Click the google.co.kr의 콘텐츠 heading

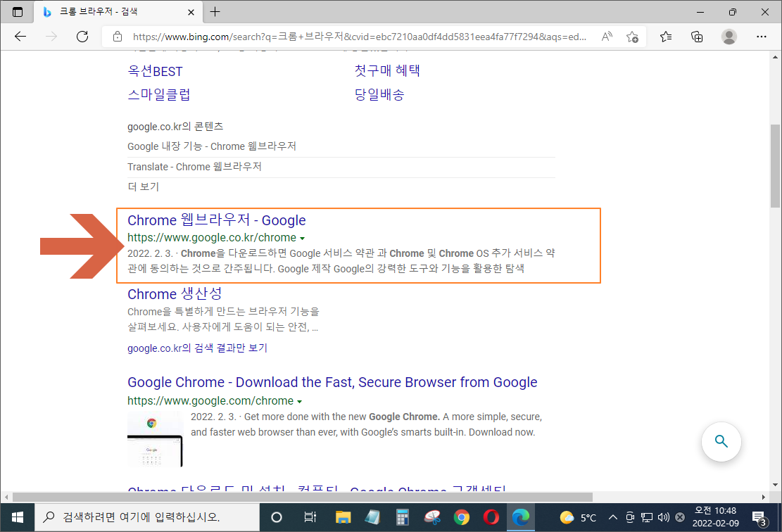[175, 127]
